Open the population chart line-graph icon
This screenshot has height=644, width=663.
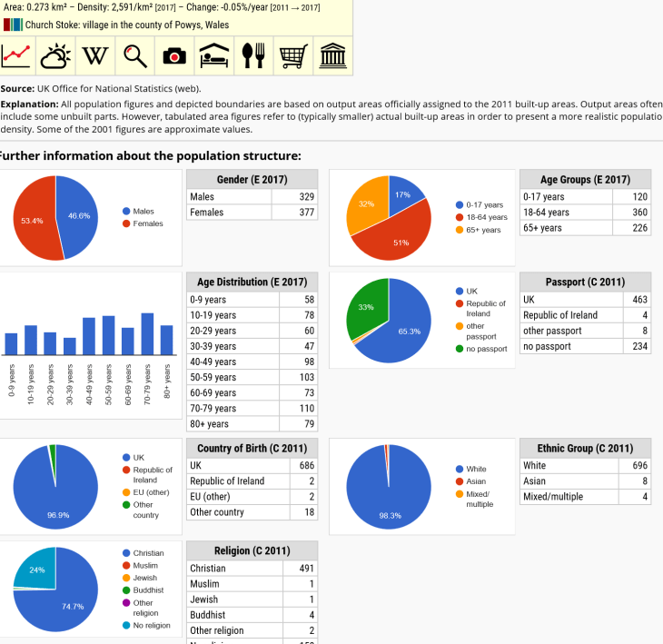click(16, 56)
